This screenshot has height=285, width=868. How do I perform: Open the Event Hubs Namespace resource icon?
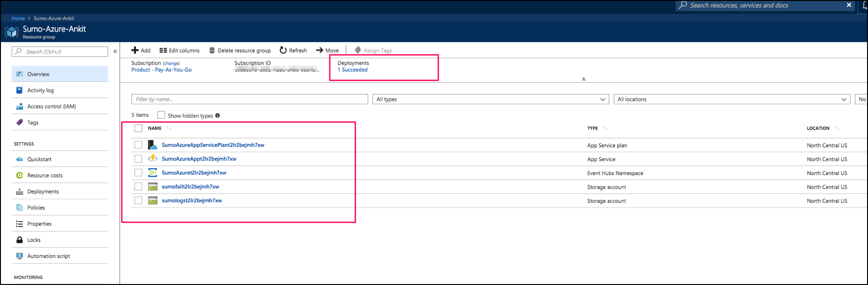pos(152,173)
